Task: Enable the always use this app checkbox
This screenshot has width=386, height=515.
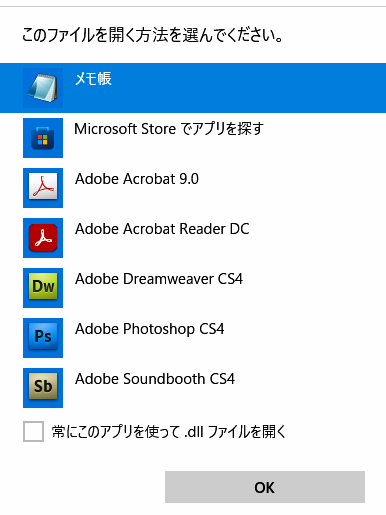Action: tap(33, 431)
